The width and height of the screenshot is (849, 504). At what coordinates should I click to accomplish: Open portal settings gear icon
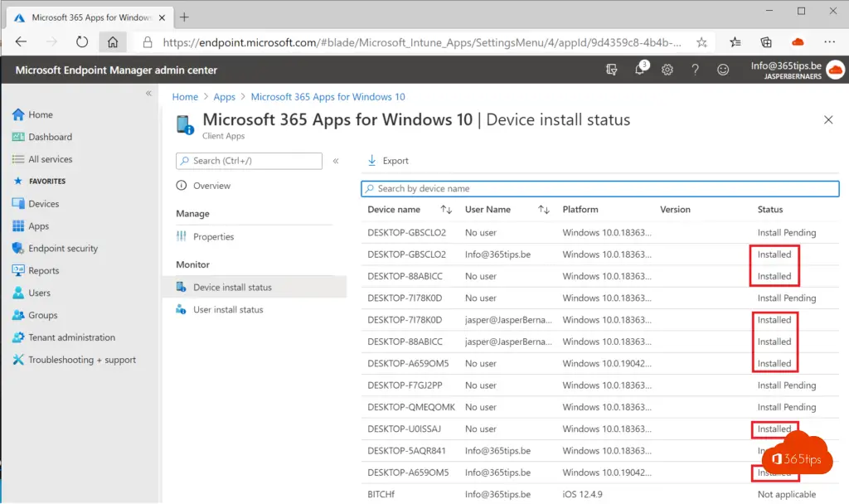[x=667, y=70]
